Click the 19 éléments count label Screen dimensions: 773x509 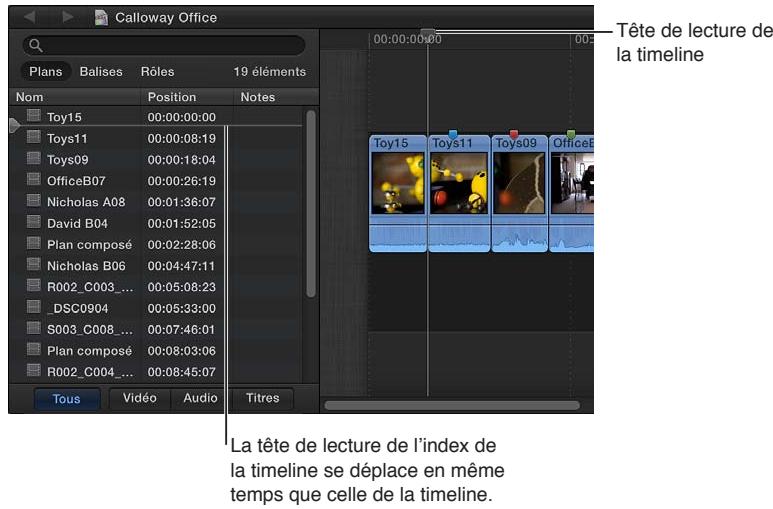[270, 72]
